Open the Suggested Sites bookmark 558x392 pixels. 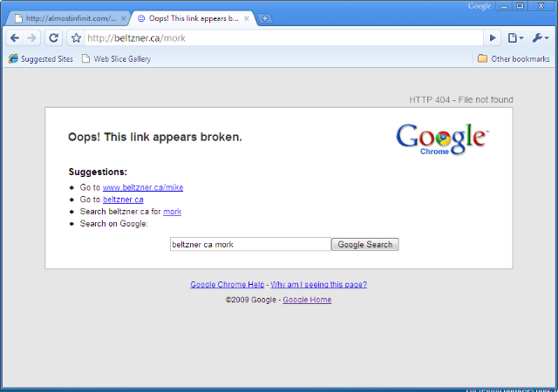(41, 58)
